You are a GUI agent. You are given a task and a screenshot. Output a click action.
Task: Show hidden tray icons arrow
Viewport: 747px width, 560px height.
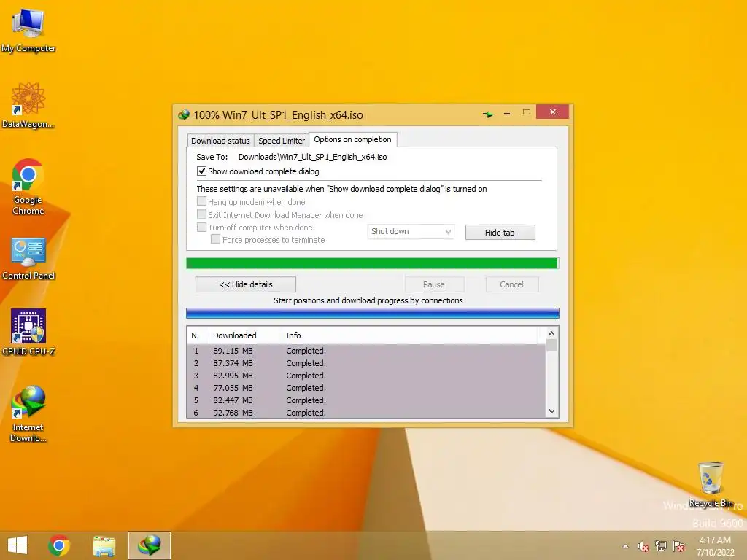(625, 546)
